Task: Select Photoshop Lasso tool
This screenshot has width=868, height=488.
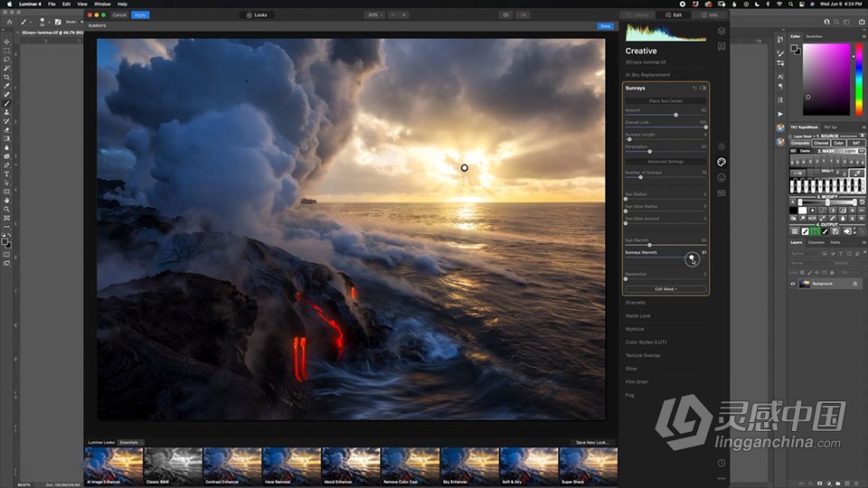Action: pos(6,60)
